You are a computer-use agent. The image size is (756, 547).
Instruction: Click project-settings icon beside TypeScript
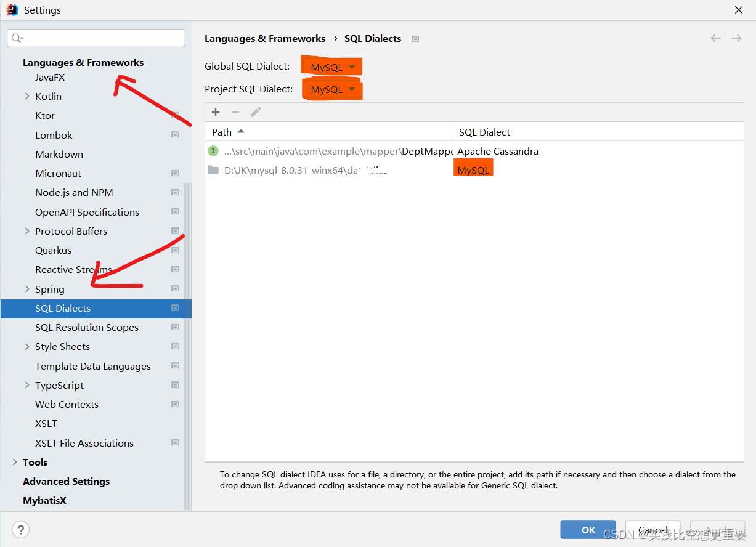[x=175, y=385]
